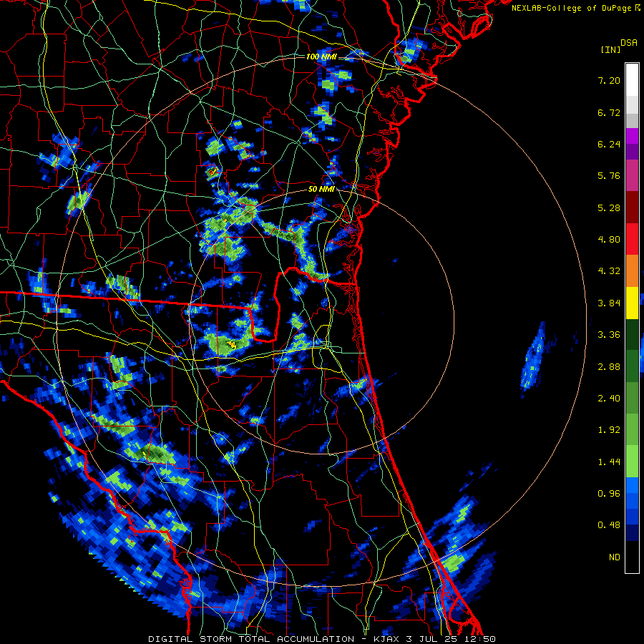This screenshot has width=644, height=644.
Task: Select the 2.40 legend value
Action: 609,399
